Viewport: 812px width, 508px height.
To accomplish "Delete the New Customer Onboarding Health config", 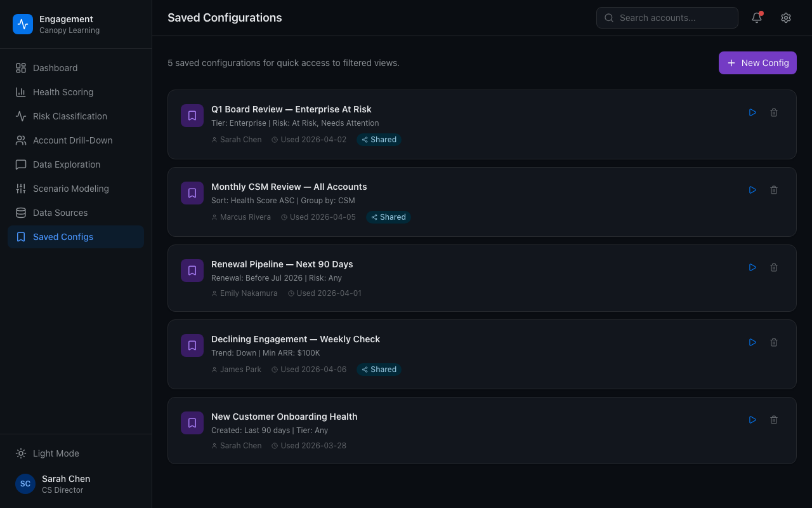I will click(774, 420).
